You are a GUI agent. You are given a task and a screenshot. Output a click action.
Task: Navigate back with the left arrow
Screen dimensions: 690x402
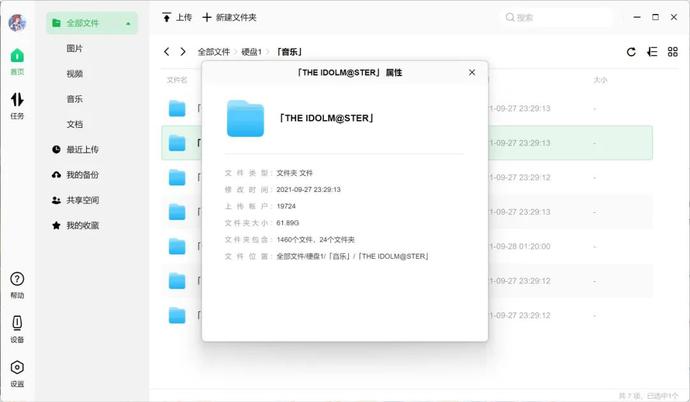166,51
